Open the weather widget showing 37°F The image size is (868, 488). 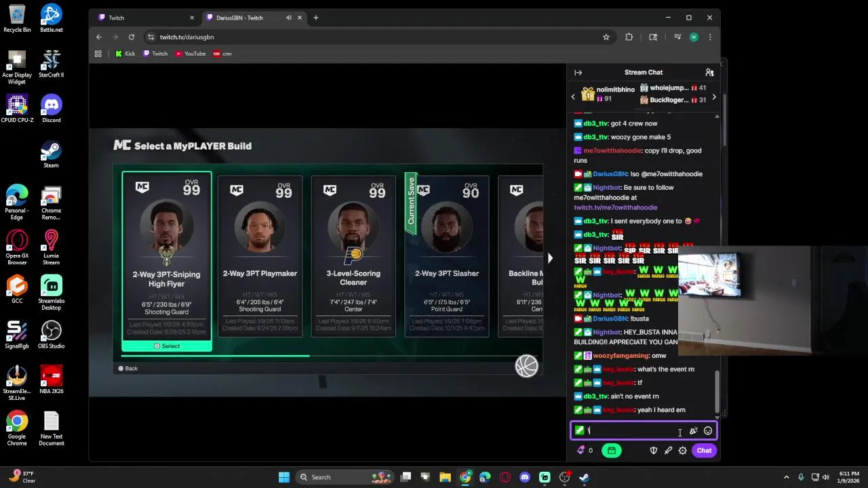20,477
